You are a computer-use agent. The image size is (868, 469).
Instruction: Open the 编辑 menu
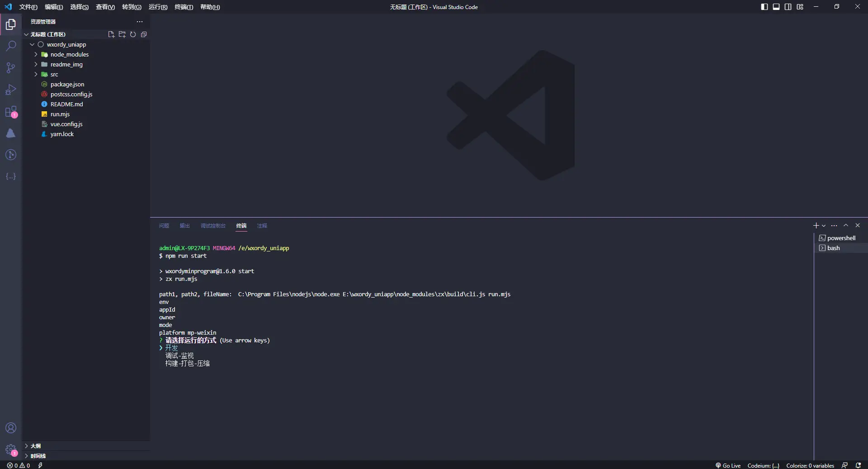coord(54,7)
